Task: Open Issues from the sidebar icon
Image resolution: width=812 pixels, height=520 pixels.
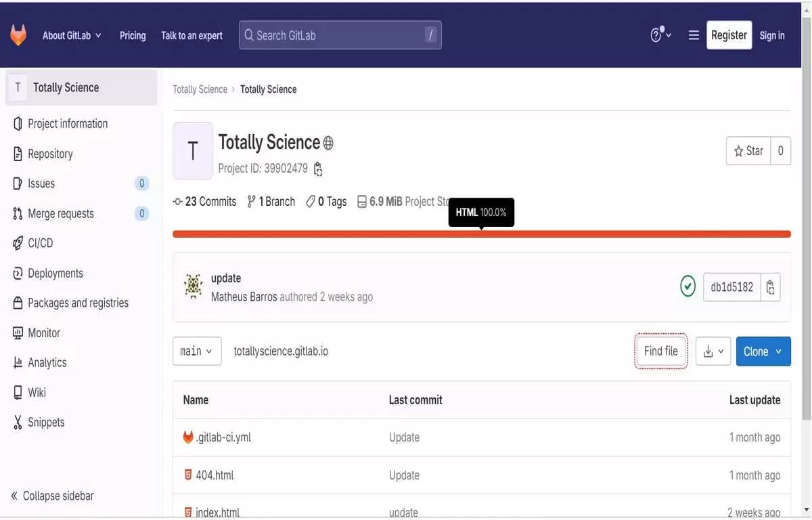Action: coord(16,183)
